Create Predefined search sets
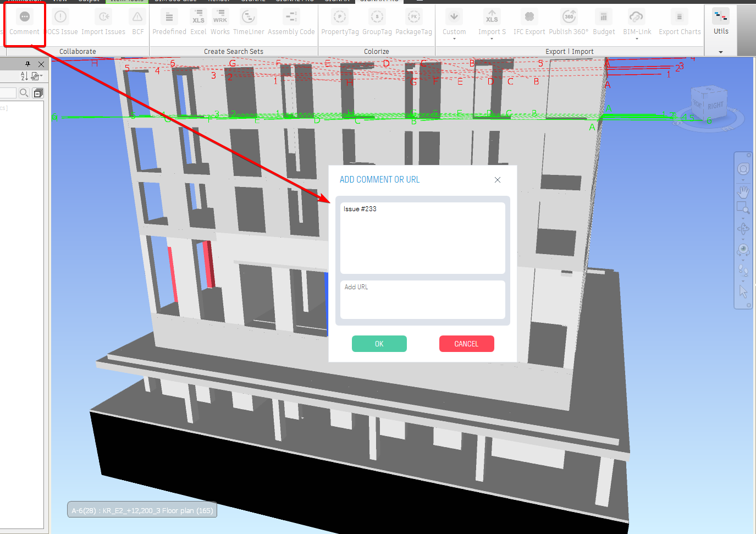756x534 pixels. point(169,23)
